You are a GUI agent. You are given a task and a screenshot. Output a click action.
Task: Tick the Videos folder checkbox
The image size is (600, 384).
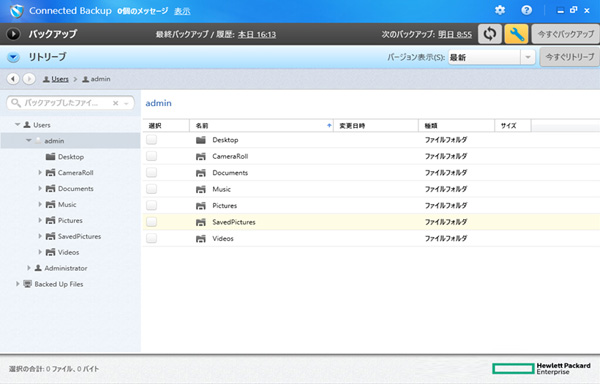[x=152, y=238]
